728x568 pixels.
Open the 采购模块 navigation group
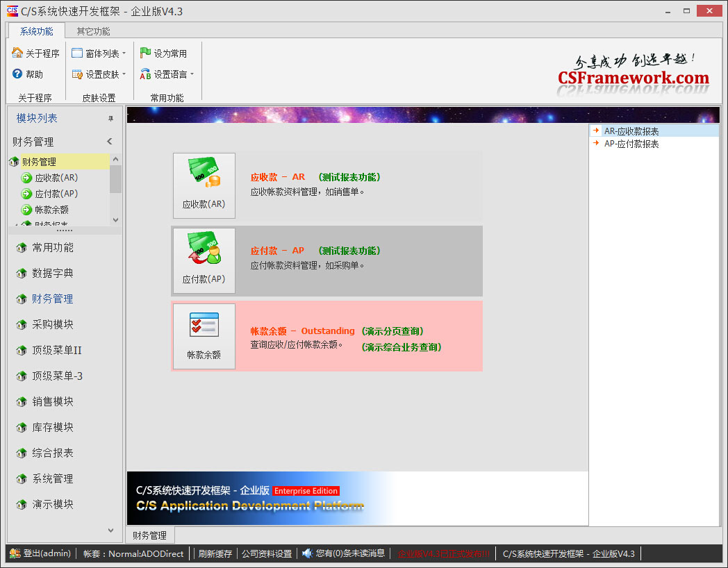[x=52, y=324]
